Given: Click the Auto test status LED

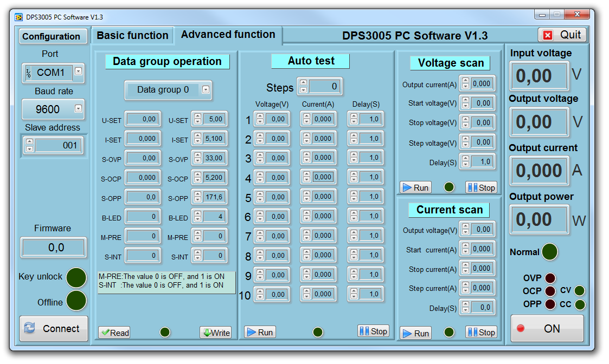Looking at the screenshot, I should 318,332.
